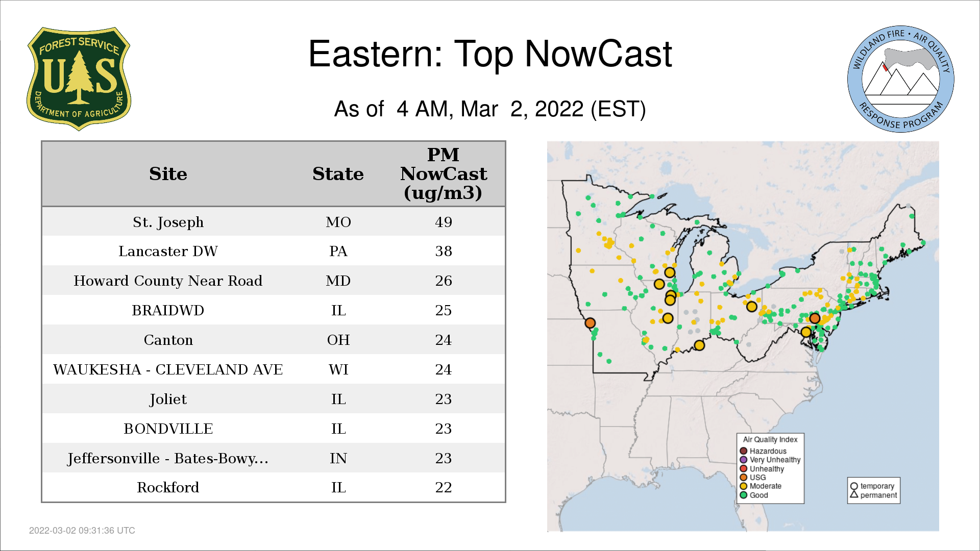The width and height of the screenshot is (980, 551).
Task: Select the Lancaster DW site row
Action: click(168, 251)
